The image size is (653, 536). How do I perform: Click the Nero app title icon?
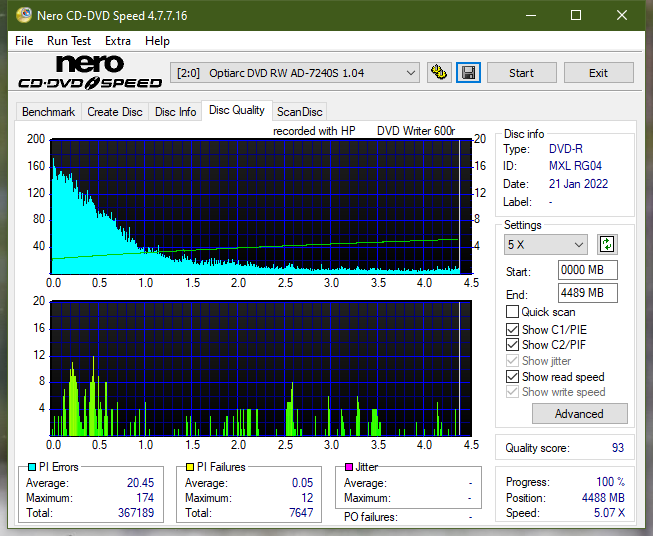point(24,15)
